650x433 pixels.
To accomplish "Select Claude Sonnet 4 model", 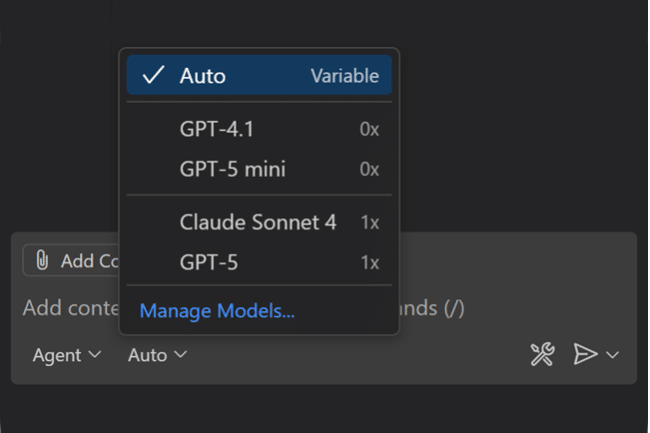I will click(259, 222).
